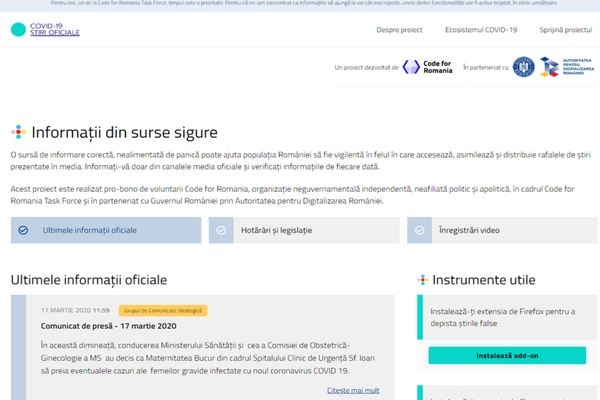Click the Code for Romania logo
Image resolution: width=600 pixels, height=400 pixels.
pos(427,67)
